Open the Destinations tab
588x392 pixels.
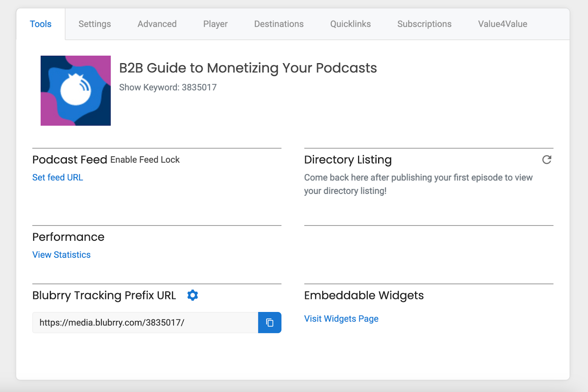[x=279, y=24]
